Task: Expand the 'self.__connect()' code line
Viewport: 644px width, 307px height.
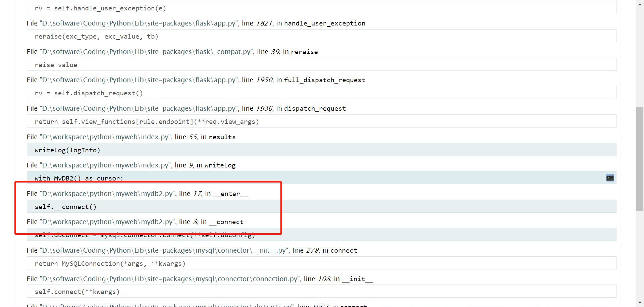Action: [x=321, y=206]
